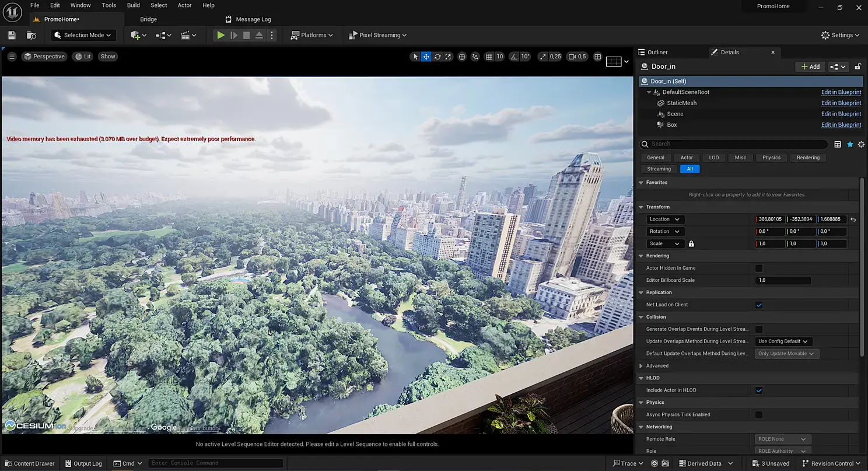The image size is (868, 471).
Task: Edit the Location X value field
Action: pos(770,219)
